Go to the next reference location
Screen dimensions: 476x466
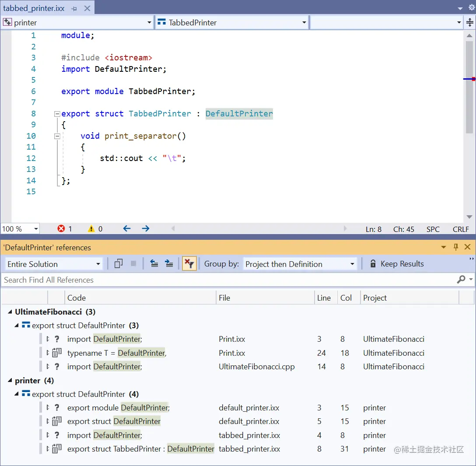(169, 263)
